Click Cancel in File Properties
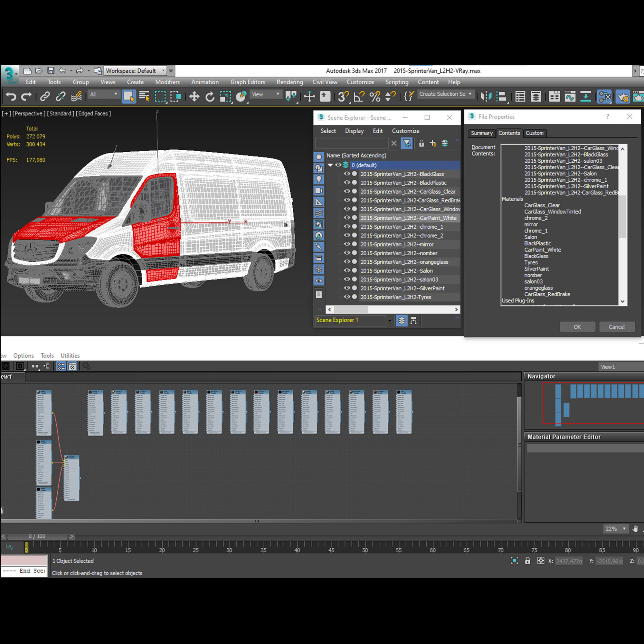 pos(617,327)
